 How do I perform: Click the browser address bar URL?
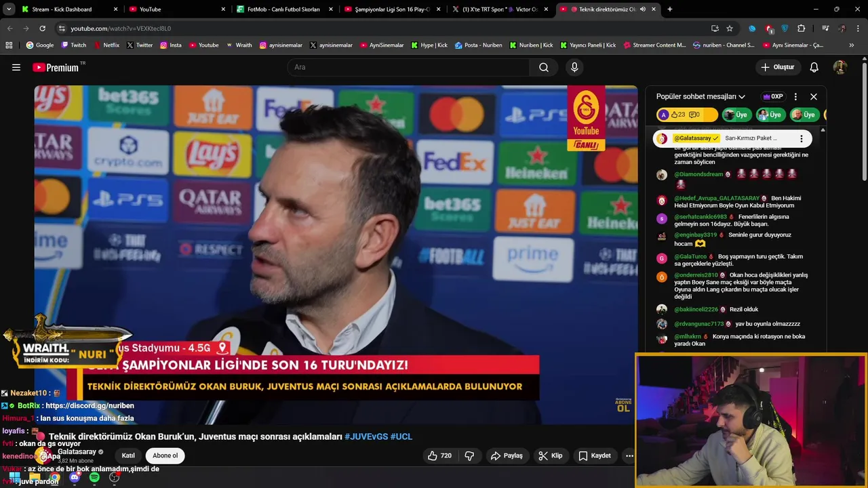pos(121,28)
